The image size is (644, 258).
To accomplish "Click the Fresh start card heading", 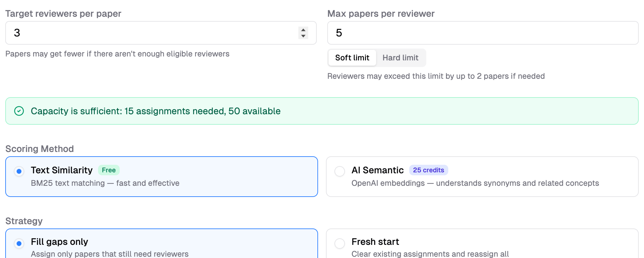I will [x=375, y=242].
